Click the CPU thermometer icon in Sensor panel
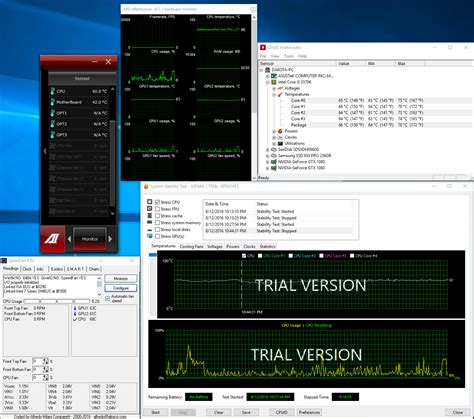The width and height of the screenshot is (474, 419). point(53,91)
